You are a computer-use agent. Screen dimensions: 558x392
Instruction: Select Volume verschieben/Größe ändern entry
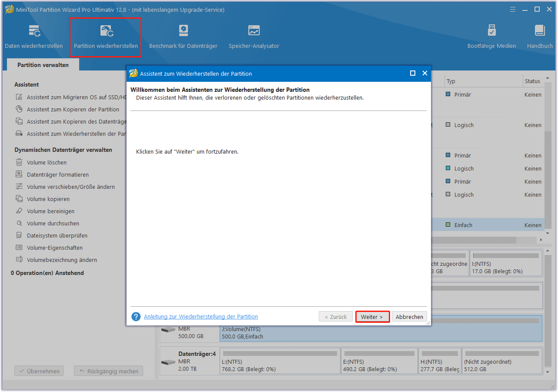coord(71,187)
